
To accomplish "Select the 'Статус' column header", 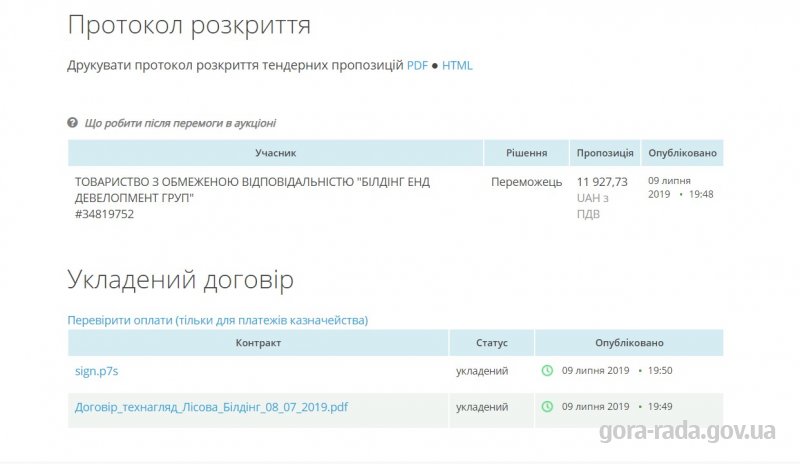I will coord(492,343).
